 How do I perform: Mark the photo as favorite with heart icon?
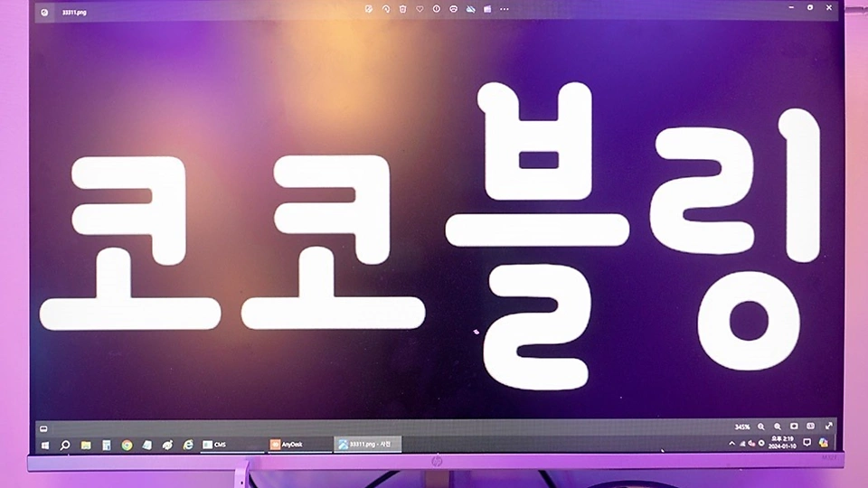point(420,9)
